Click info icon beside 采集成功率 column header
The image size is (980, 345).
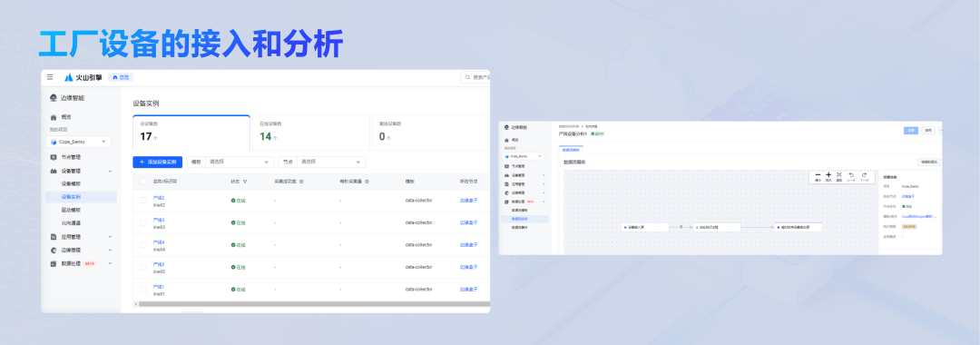(x=301, y=182)
